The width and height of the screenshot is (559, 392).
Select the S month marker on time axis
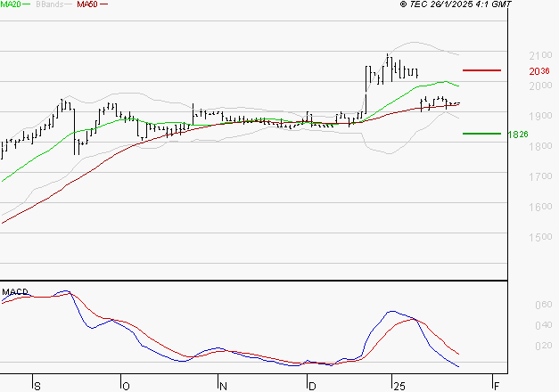37,386
